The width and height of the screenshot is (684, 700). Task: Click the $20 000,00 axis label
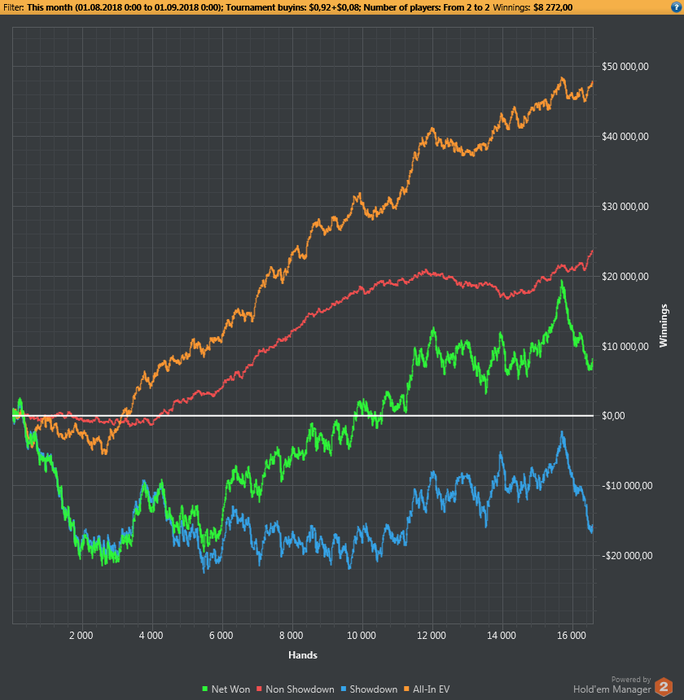625,277
